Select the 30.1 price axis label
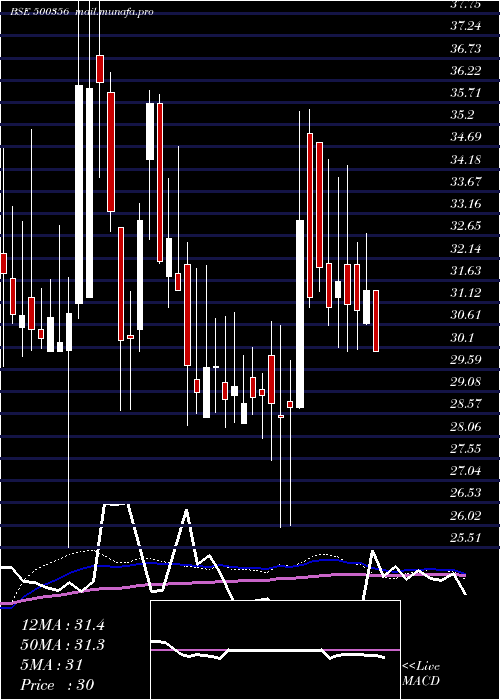The width and height of the screenshot is (500, 700). click(x=462, y=337)
